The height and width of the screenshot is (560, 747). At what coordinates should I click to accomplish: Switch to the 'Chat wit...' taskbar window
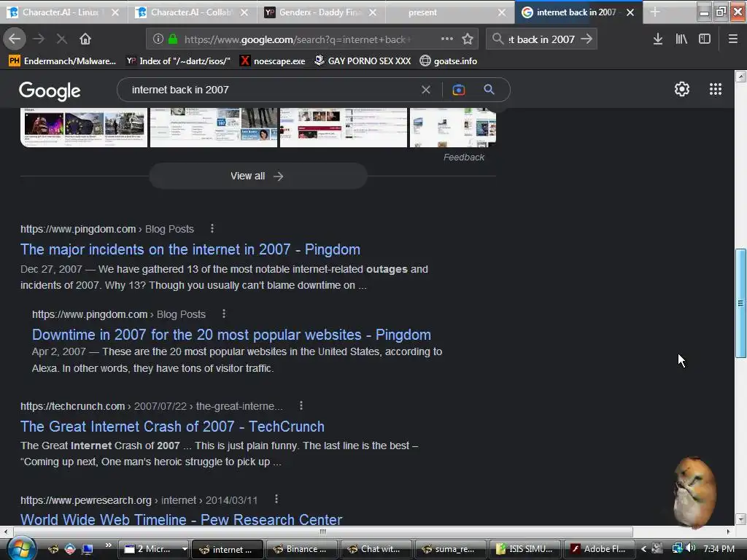(x=376, y=549)
